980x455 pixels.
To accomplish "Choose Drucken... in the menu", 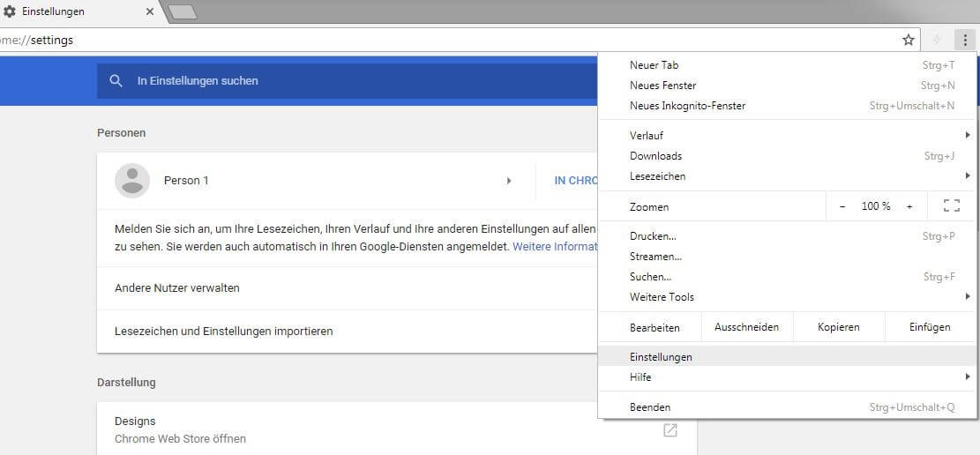I will coord(788,236).
